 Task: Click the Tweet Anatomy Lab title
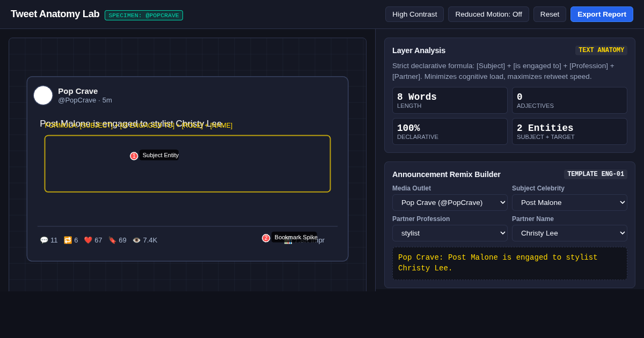tap(55, 14)
